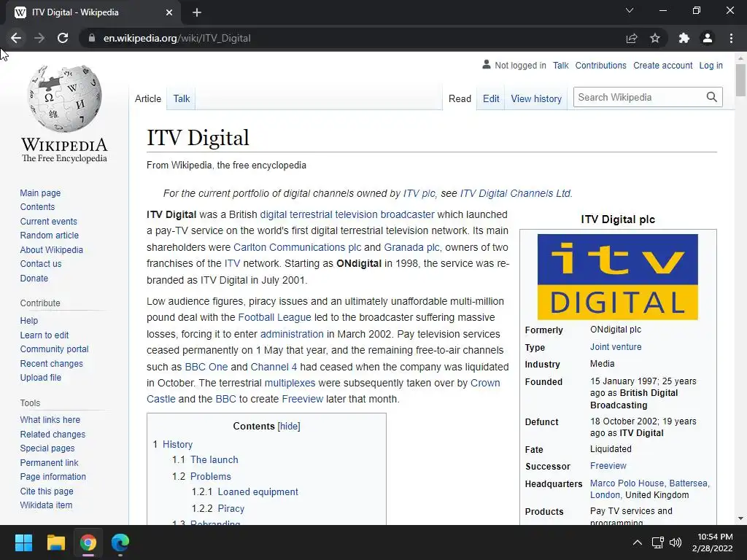Jump to History in contents
747x560 pixels.
coord(178,444)
